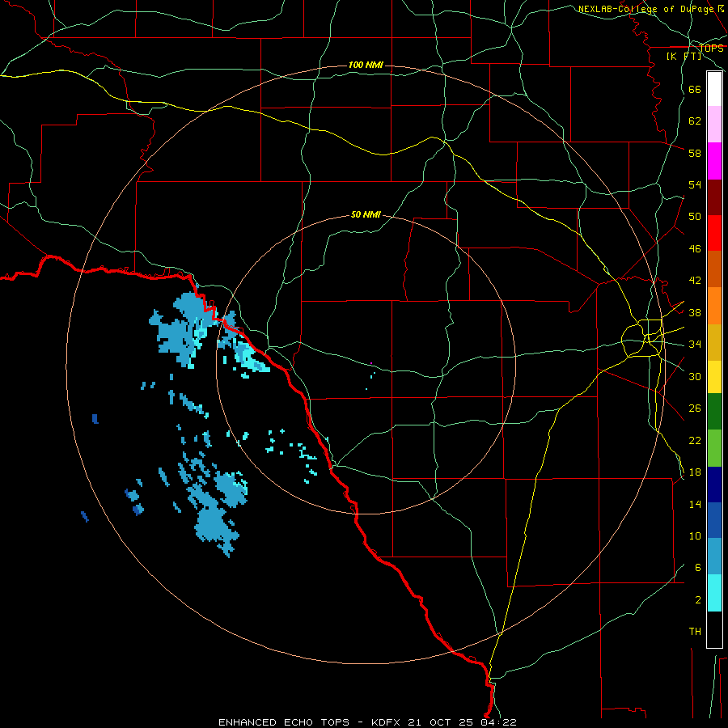This screenshot has height=728, width=728.
Task: Pick the navy legend swatch
Action: click(x=714, y=485)
